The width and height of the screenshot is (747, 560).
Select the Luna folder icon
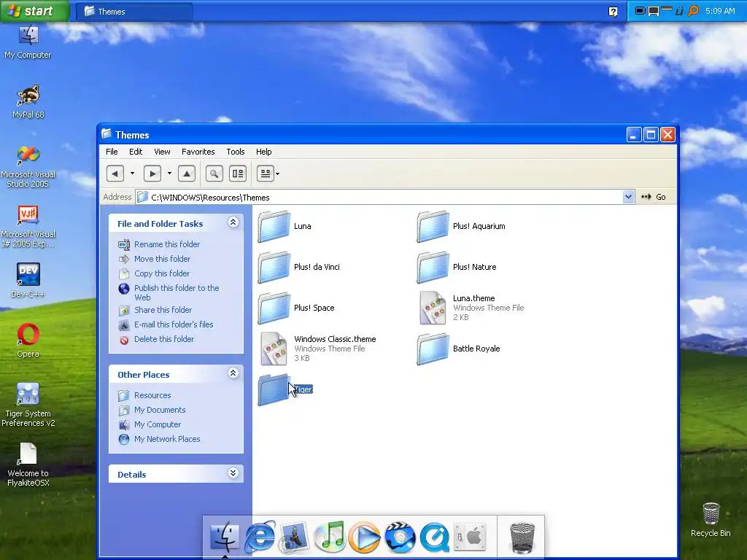pyautogui.click(x=274, y=227)
